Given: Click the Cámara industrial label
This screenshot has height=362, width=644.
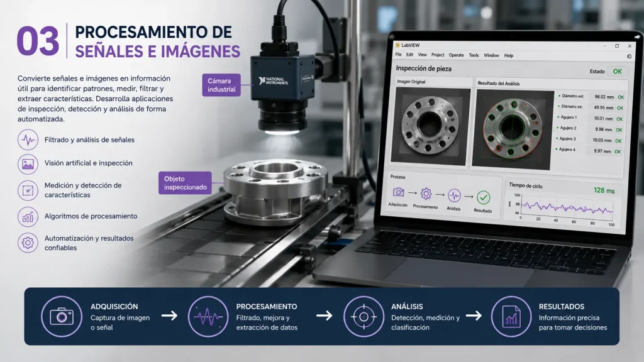Looking at the screenshot, I should point(221,85).
